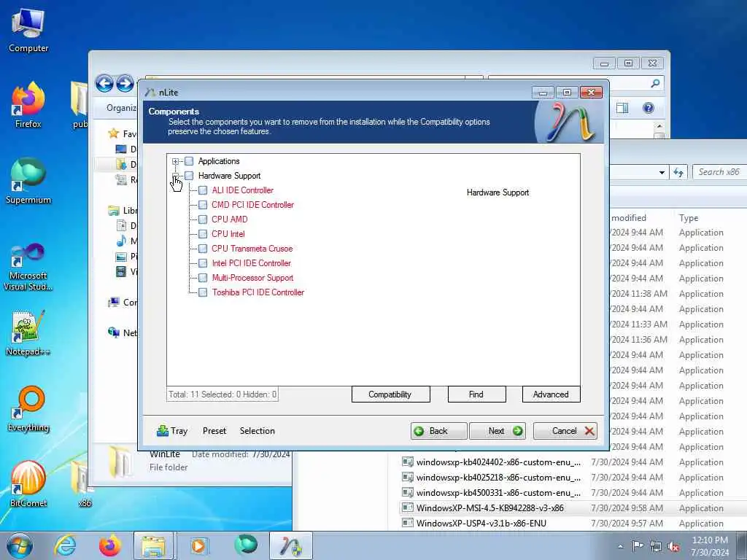This screenshot has width=747, height=560.
Task: Check CMD PCI IDE Controller box
Action: point(203,205)
